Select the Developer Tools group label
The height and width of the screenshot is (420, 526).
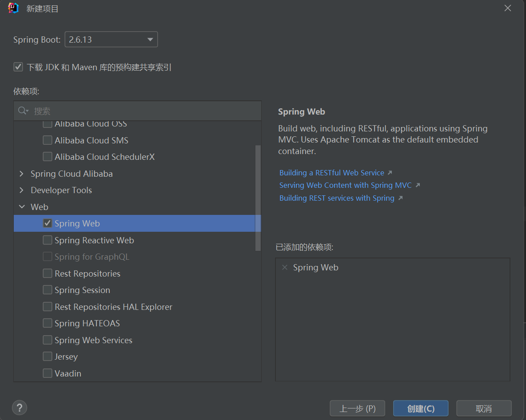[61, 190]
